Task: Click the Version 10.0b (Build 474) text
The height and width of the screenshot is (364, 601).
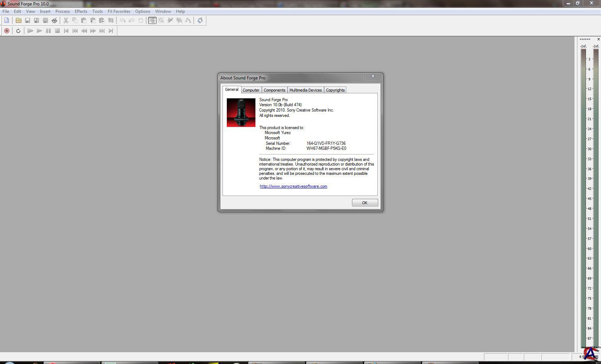Action: 280,105
